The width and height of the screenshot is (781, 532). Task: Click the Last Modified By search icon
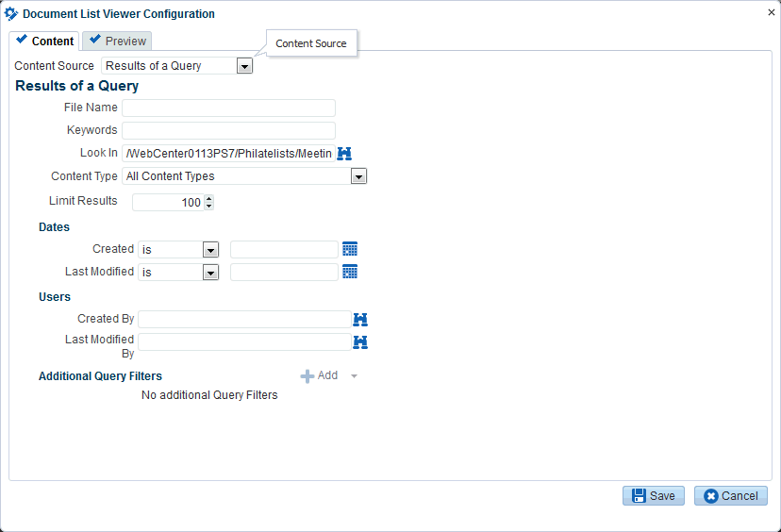point(359,342)
